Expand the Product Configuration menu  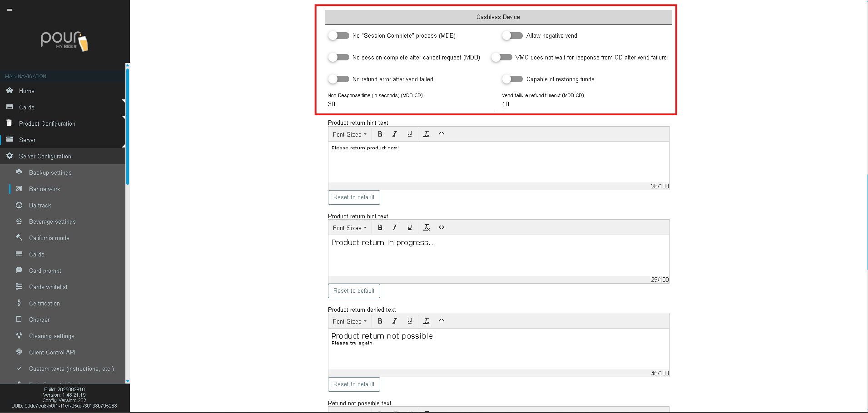[47, 124]
